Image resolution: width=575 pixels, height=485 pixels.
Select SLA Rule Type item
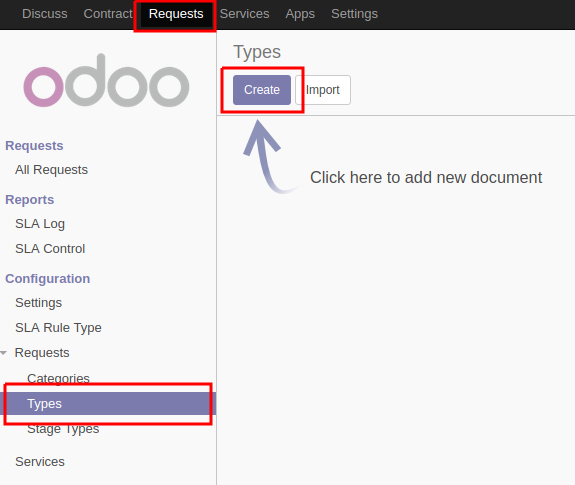coord(58,328)
